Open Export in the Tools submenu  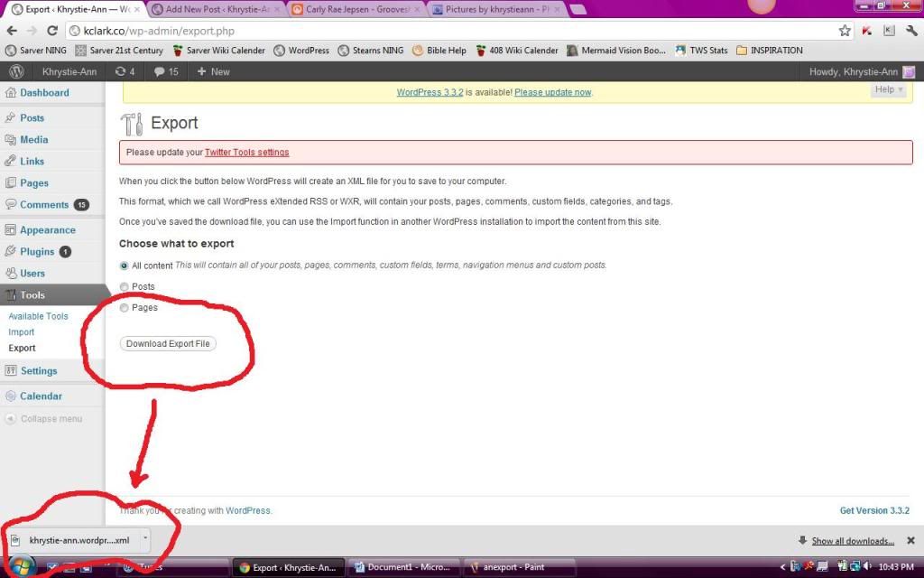pyautogui.click(x=22, y=348)
